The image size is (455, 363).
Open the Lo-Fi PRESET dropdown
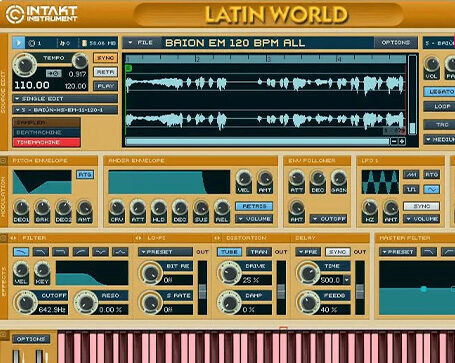pos(166,252)
